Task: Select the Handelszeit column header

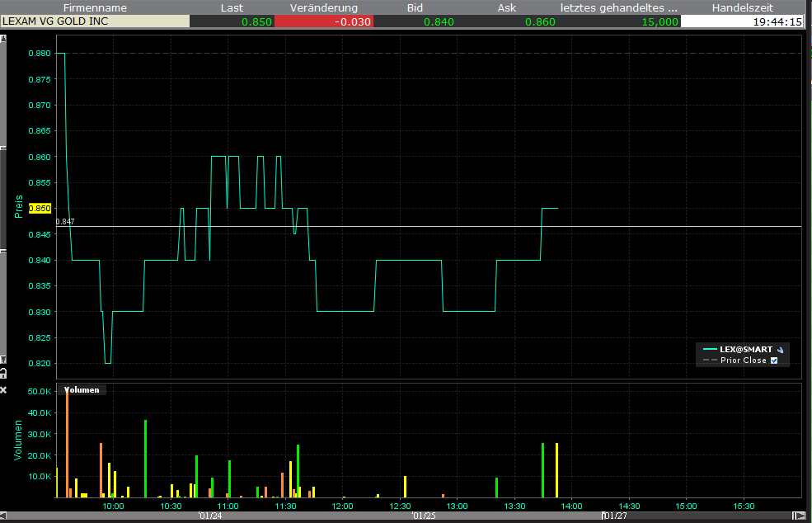Action: point(745,7)
